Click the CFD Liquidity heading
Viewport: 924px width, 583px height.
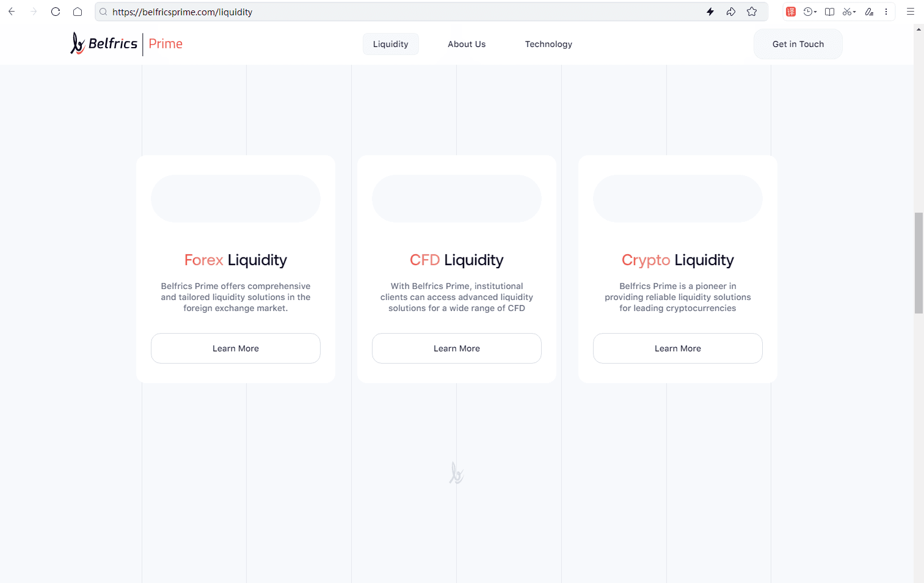[457, 260]
